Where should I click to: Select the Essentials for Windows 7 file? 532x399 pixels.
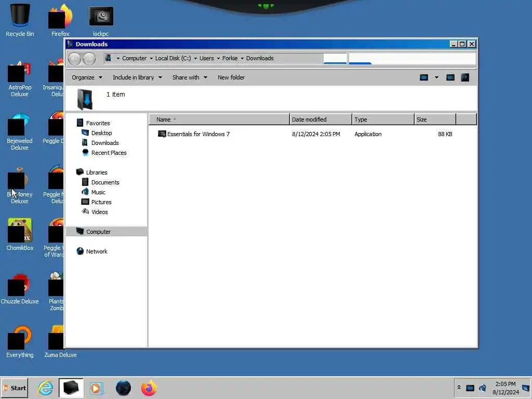point(198,134)
